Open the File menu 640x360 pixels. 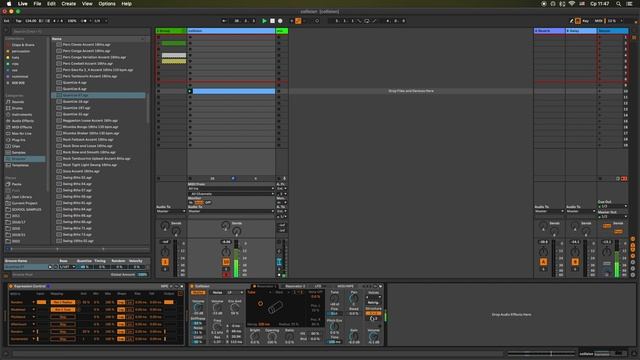click(x=37, y=4)
